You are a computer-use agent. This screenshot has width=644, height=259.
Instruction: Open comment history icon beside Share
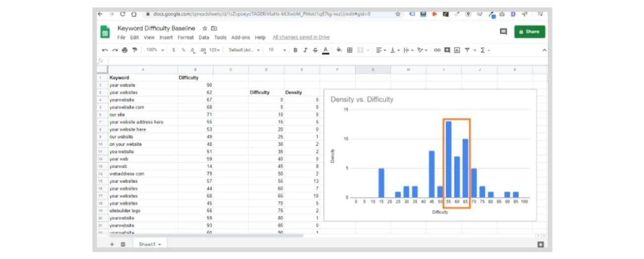503,32
